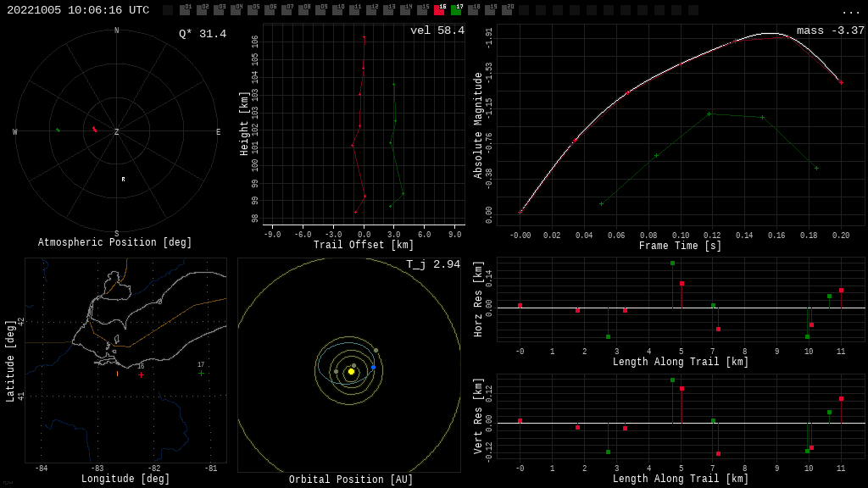Click the red station 16 cross on map

[x=142, y=374]
